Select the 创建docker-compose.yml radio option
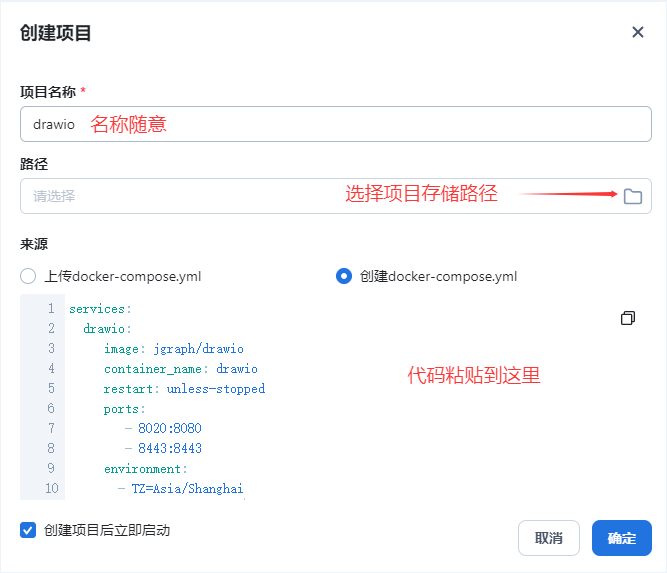This screenshot has height=573, width=667. (344, 276)
